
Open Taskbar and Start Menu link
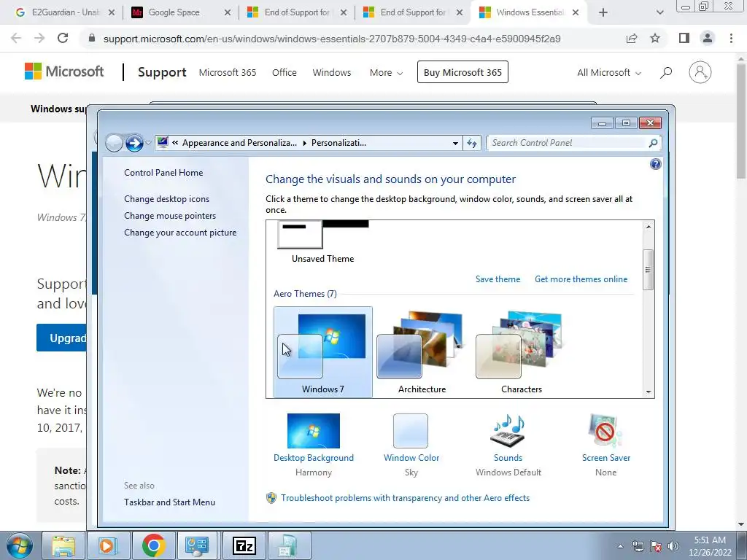(169, 502)
